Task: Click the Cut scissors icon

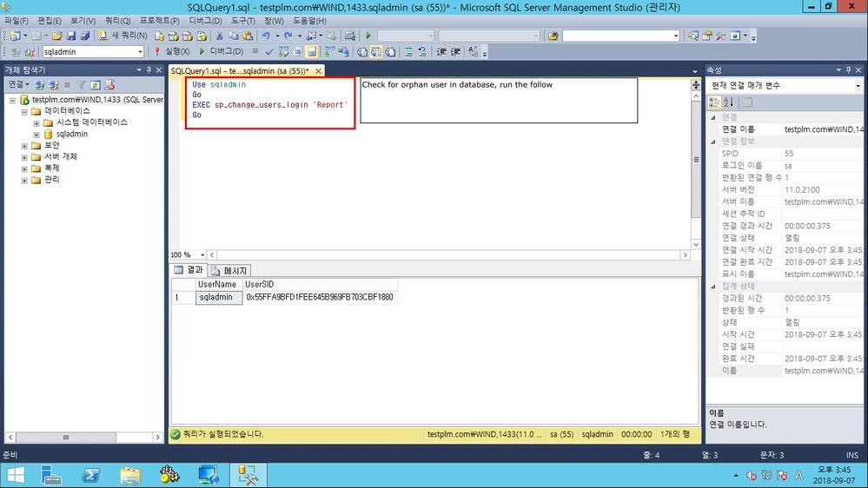Action: point(219,36)
